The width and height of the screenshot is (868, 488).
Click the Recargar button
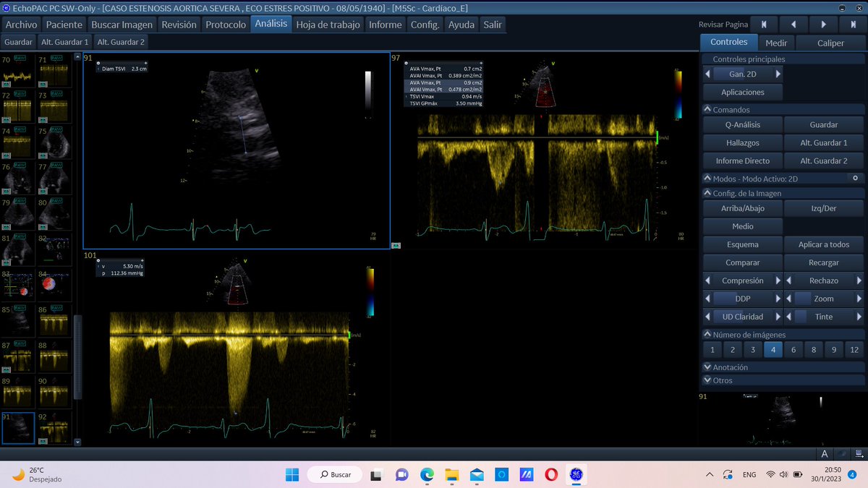(x=824, y=262)
